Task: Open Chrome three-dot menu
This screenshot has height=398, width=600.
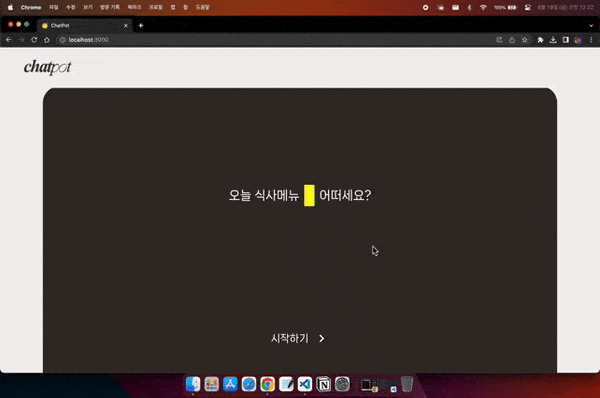Action: pos(591,40)
